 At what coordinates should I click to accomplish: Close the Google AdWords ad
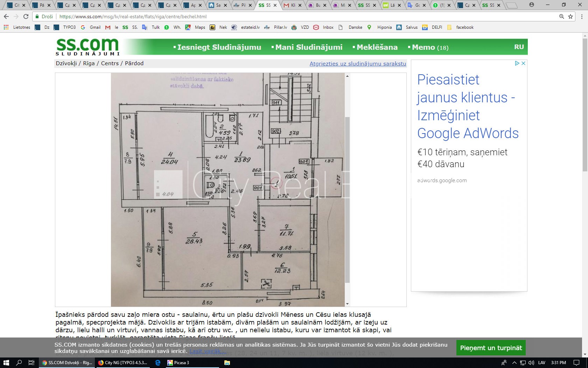(x=524, y=63)
